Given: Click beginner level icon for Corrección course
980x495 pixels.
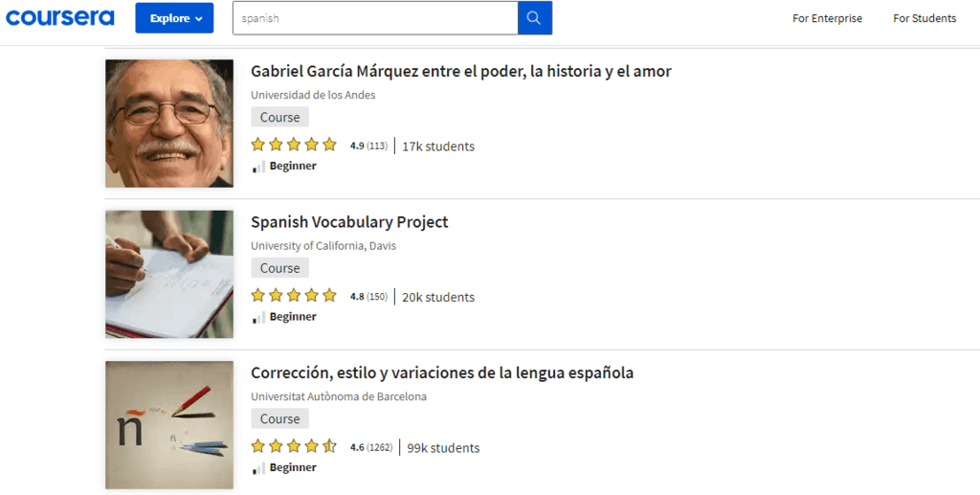Looking at the screenshot, I should click(x=258, y=468).
